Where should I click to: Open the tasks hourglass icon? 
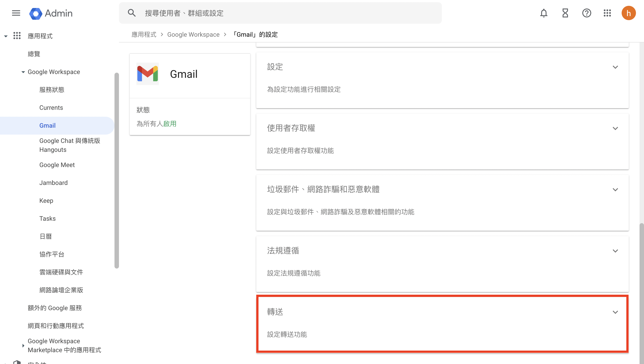point(565,13)
